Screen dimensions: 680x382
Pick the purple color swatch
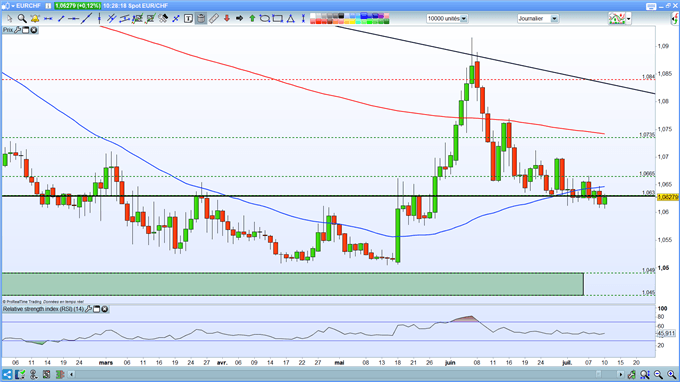point(381,16)
